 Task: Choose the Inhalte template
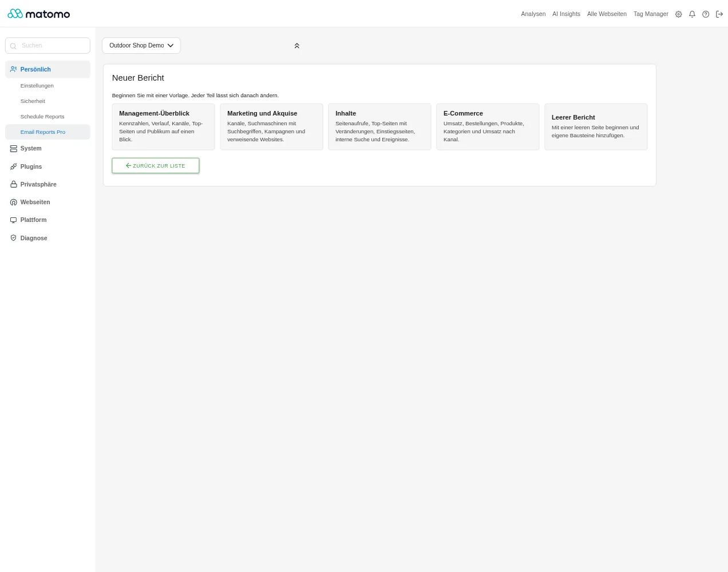tap(379, 127)
